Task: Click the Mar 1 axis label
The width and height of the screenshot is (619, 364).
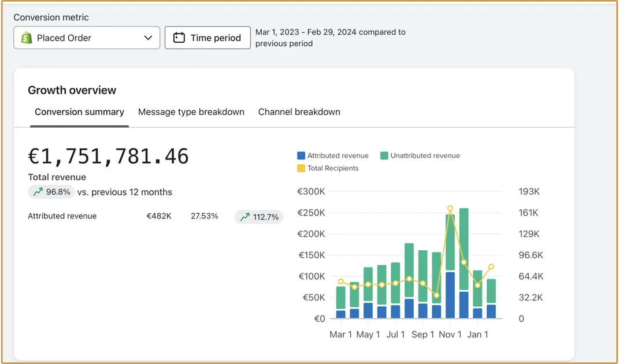Action: [340, 335]
